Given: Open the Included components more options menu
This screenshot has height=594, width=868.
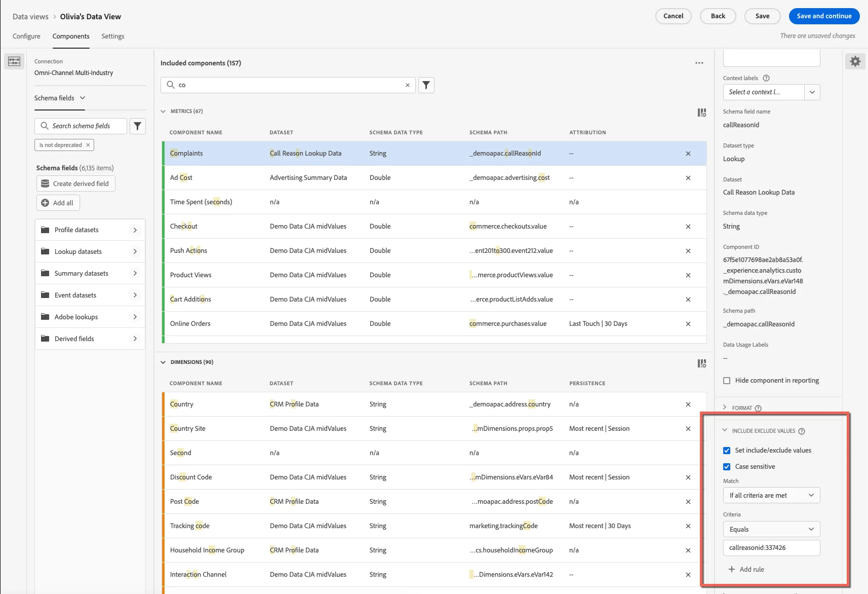Looking at the screenshot, I should [699, 63].
